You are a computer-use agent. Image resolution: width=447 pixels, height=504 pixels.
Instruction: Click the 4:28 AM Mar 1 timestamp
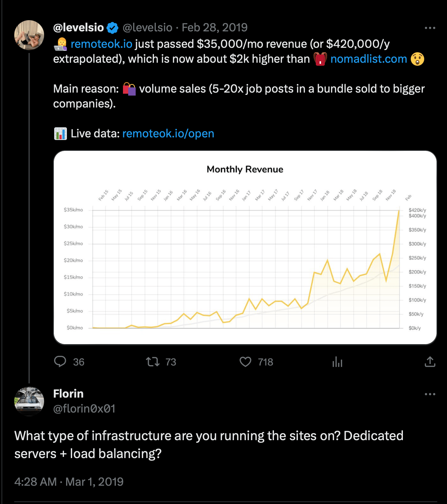pos(69,482)
